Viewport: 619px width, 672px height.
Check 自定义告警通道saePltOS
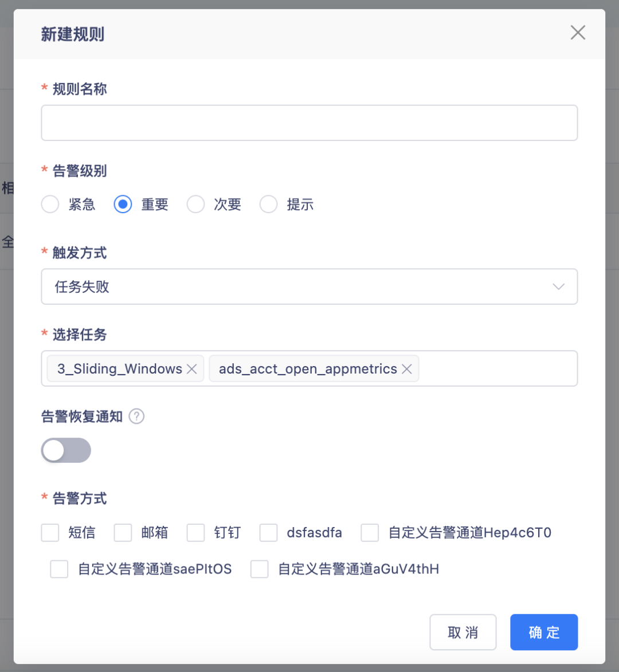[59, 569]
